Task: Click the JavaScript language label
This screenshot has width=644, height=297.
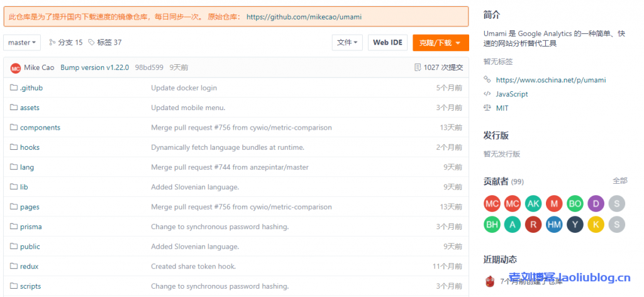Action: coord(512,94)
